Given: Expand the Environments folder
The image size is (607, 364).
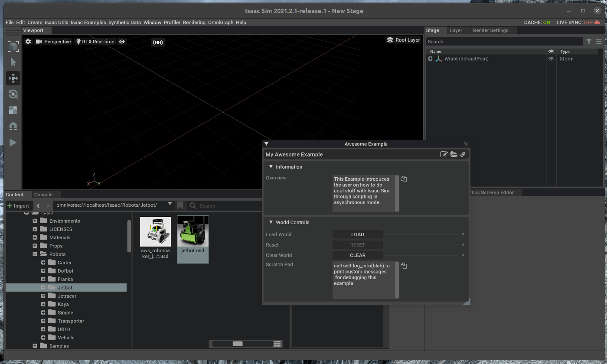Looking at the screenshot, I should pyautogui.click(x=35, y=221).
